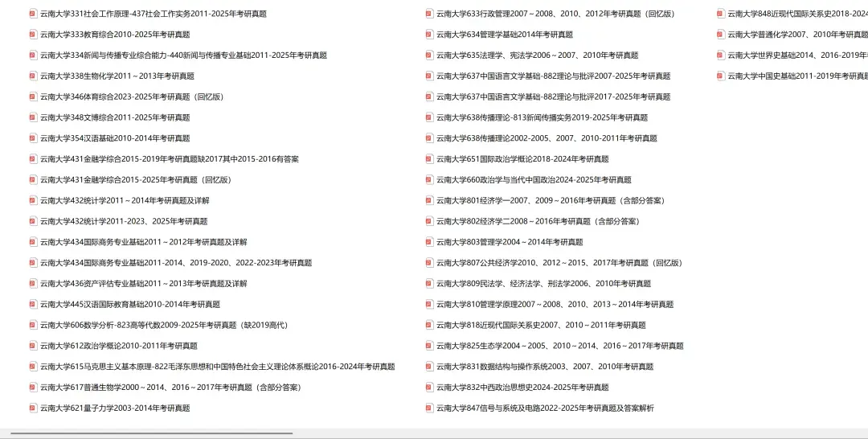Select 云南大学普通化学2007、2010年 file
The width and height of the screenshot is (868, 439).
tap(798, 35)
